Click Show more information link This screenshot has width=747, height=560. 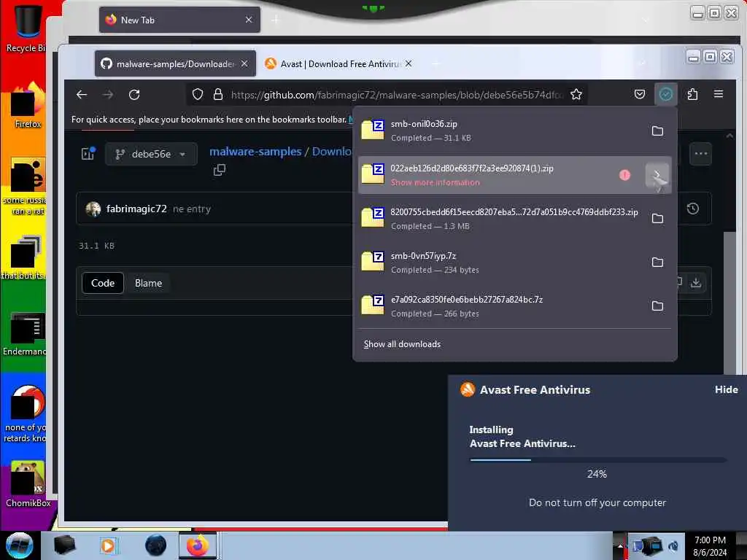pos(435,182)
